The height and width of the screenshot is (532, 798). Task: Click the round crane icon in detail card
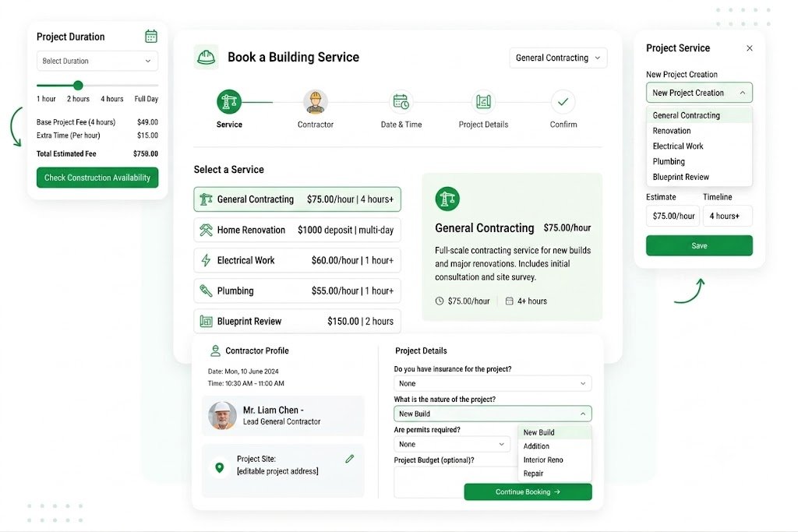447,199
